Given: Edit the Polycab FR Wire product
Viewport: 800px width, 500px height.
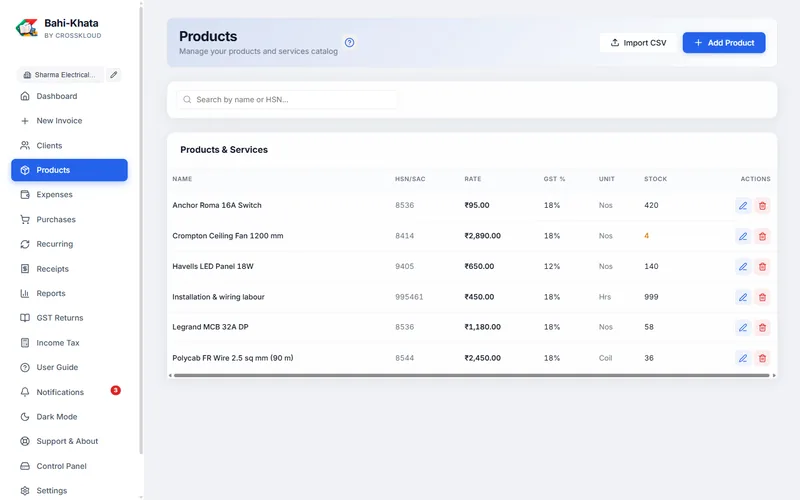Looking at the screenshot, I should pyautogui.click(x=743, y=358).
